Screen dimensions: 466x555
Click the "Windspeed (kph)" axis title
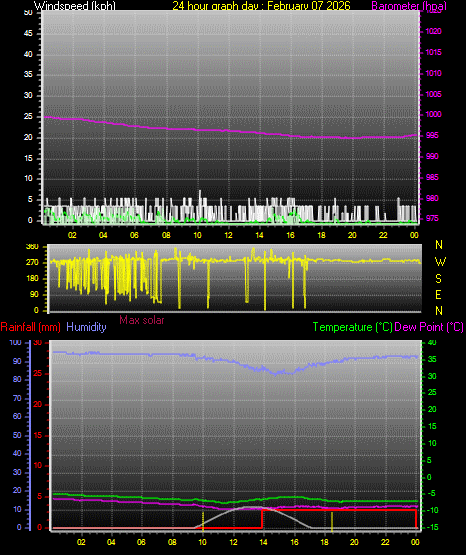(x=75, y=6)
